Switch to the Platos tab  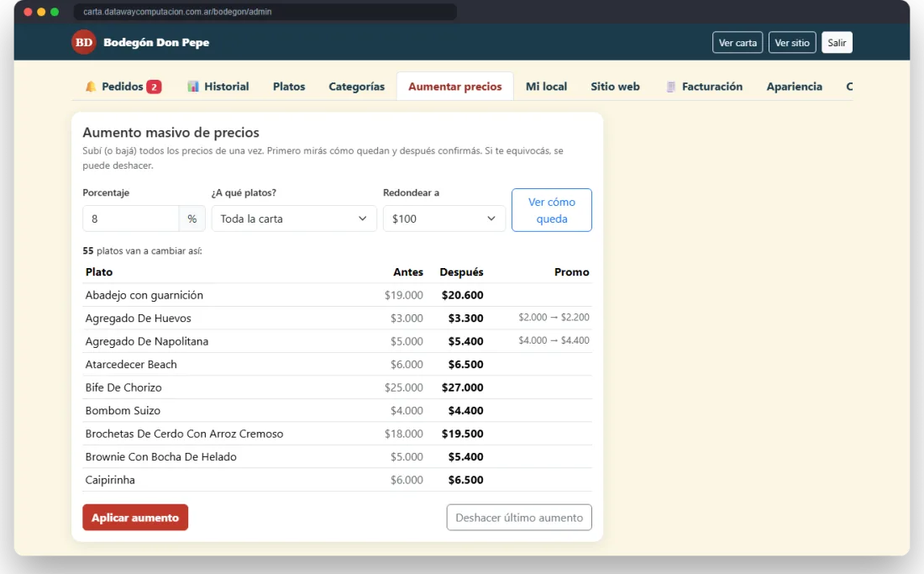tap(289, 87)
